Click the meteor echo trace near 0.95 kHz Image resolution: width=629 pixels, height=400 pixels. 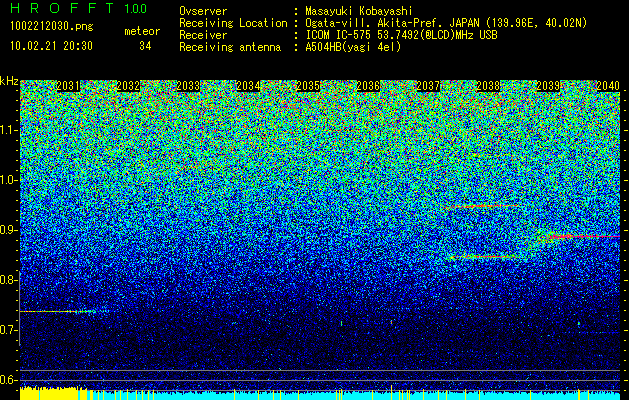point(483,206)
